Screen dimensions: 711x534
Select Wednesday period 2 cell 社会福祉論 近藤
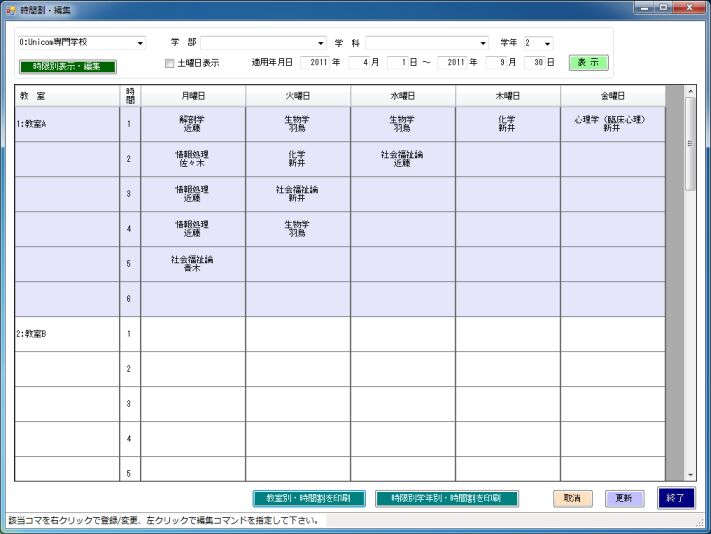point(402,159)
